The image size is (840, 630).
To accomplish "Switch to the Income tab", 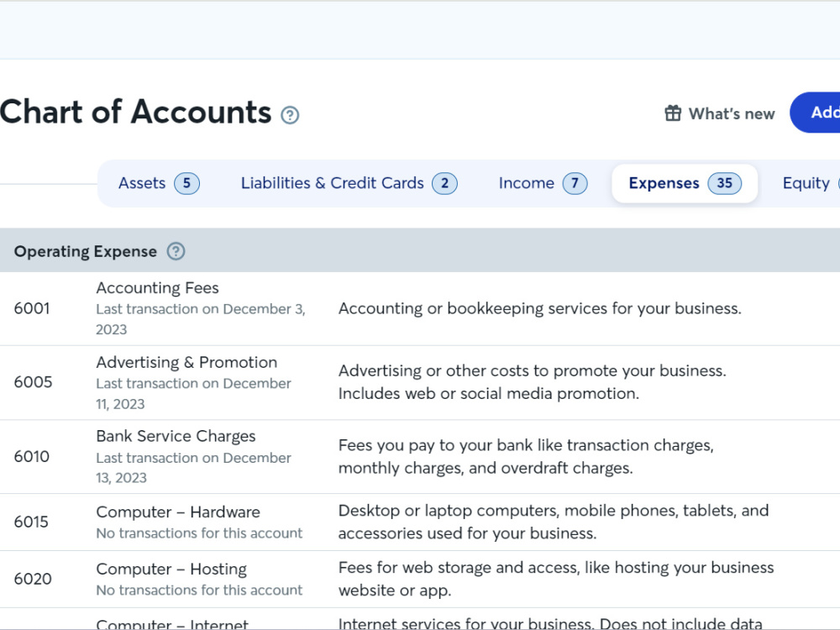I will [543, 183].
